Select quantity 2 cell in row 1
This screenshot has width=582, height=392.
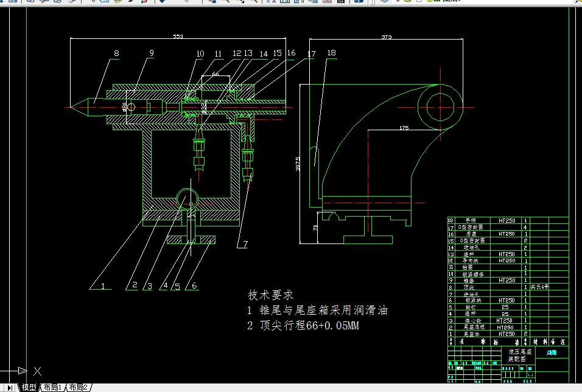(x=525, y=334)
